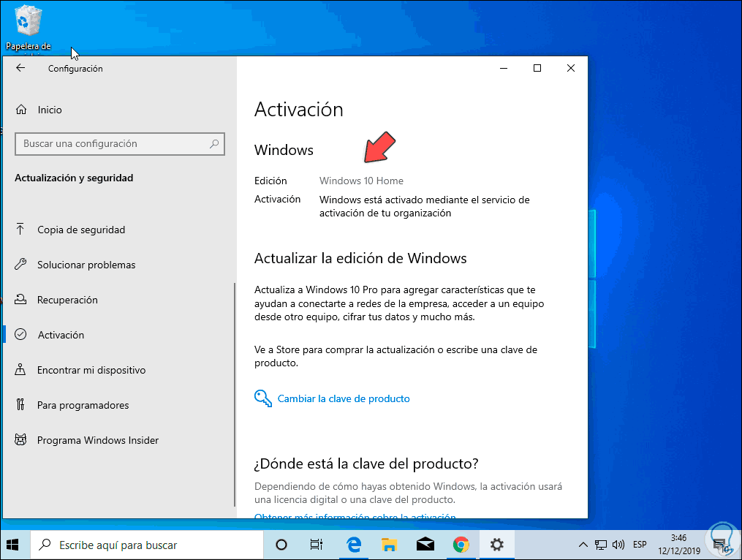Open Programa Windows Insider section
The height and width of the screenshot is (560, 742).
click(98, 440)
